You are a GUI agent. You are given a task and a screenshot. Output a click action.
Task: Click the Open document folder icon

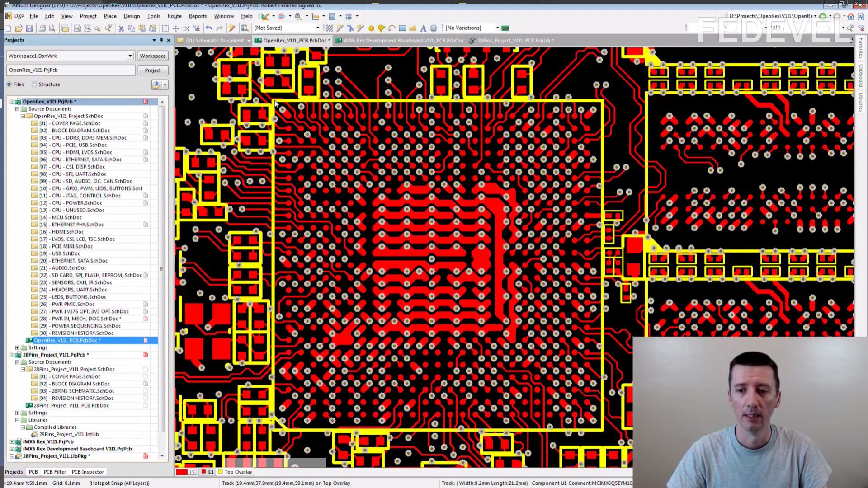[19, 28]
